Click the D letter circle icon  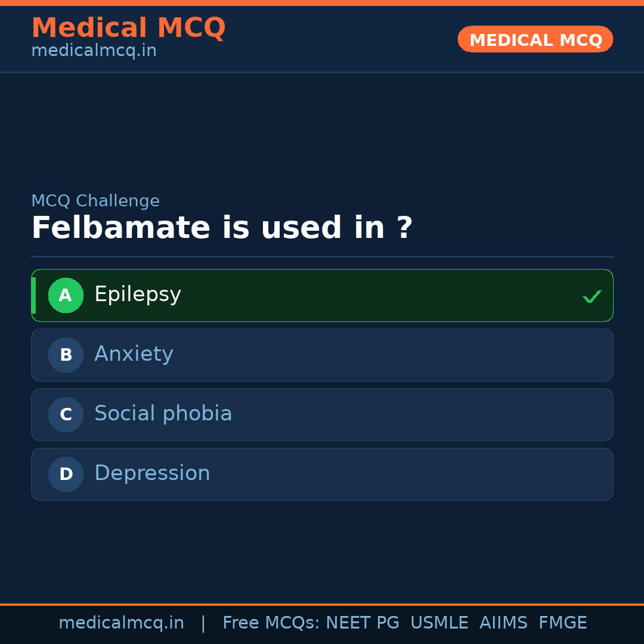pyautogui.click(x=66, y=474)
